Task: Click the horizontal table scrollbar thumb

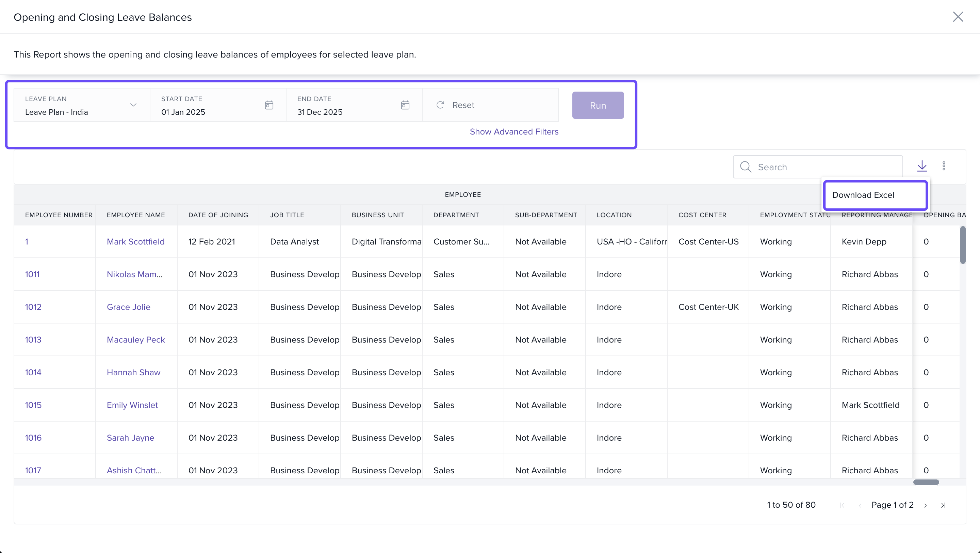Action: 926,482
